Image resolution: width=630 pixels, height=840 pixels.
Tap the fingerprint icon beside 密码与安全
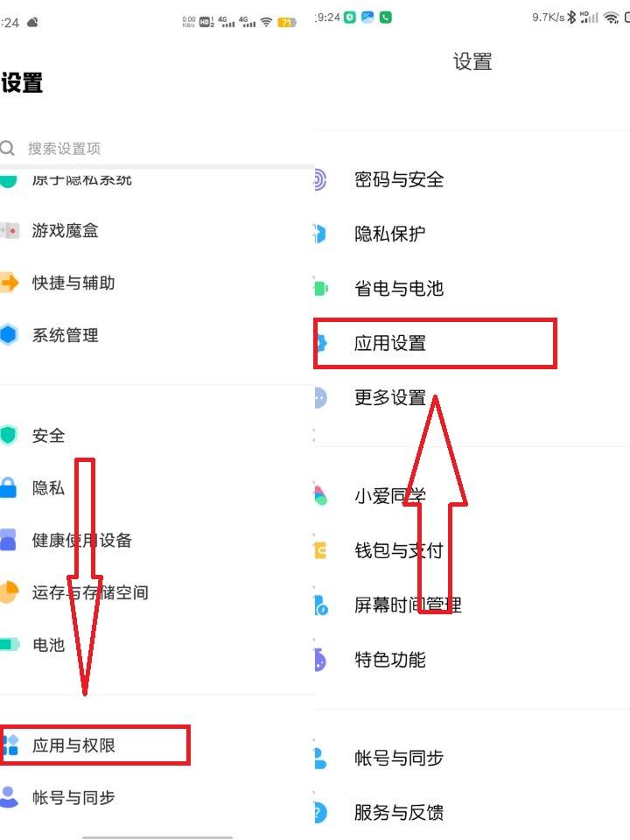320,180
